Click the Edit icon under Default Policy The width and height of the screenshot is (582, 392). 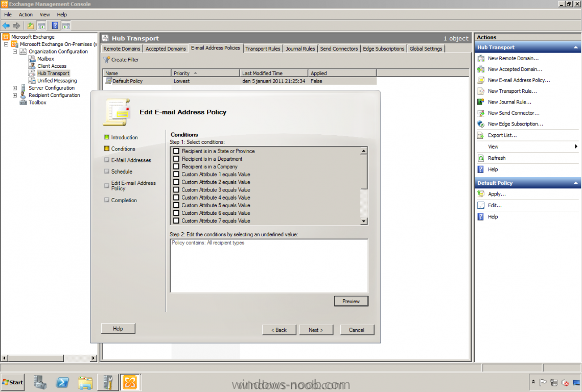pyautogui.click(x=481, y=206)
